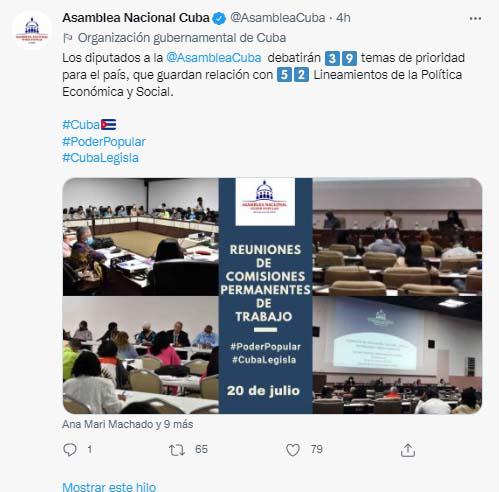Open the attached commissions meeting image
Image resolution: width=501 pixels, height=492 pixels.
click(x=272, y=296)
